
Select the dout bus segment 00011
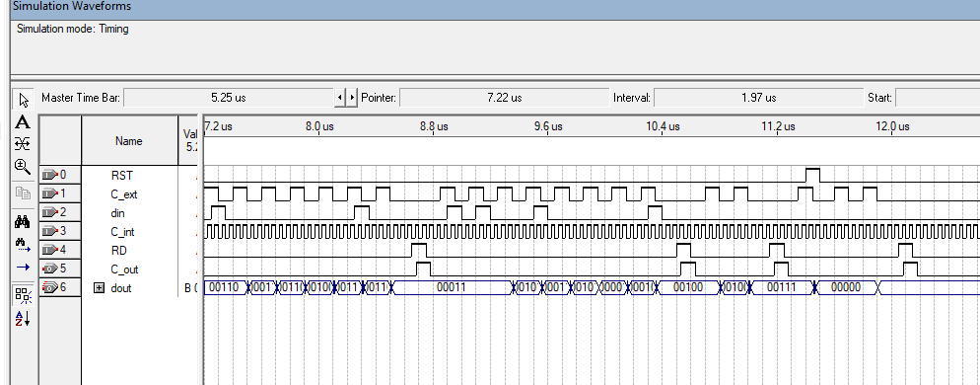(x=452, y=288)
